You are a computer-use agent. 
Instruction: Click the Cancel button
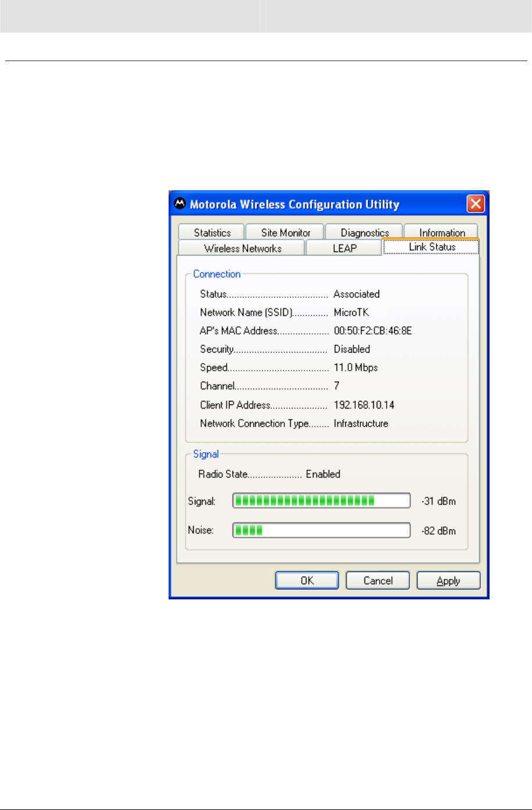tap(378, 581)
